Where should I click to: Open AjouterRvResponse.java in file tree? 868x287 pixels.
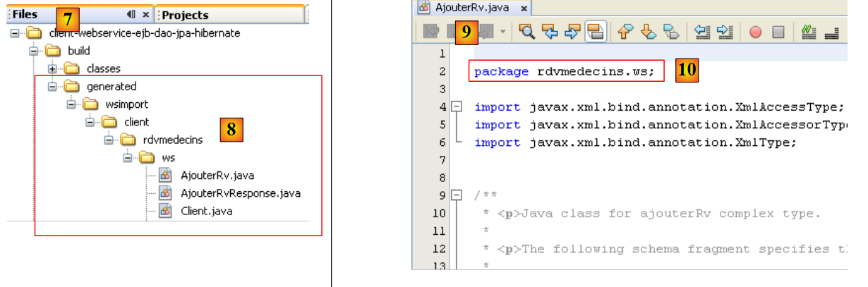click(x=241, y=193)
